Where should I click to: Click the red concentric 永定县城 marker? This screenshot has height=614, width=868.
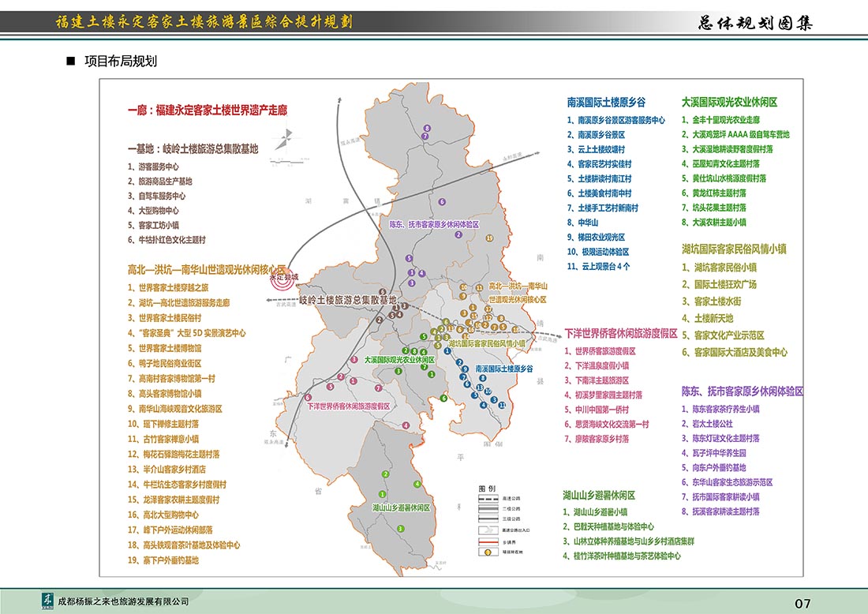coord(282,283)
